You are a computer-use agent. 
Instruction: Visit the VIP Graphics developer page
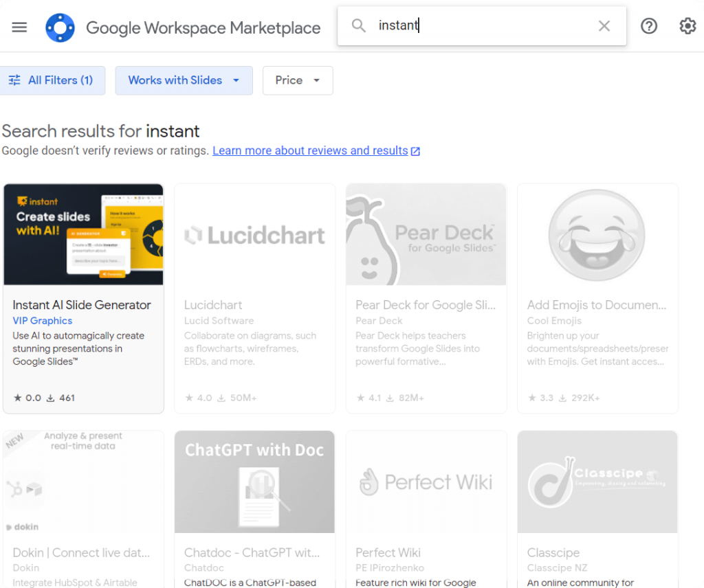tap(42, 321)
